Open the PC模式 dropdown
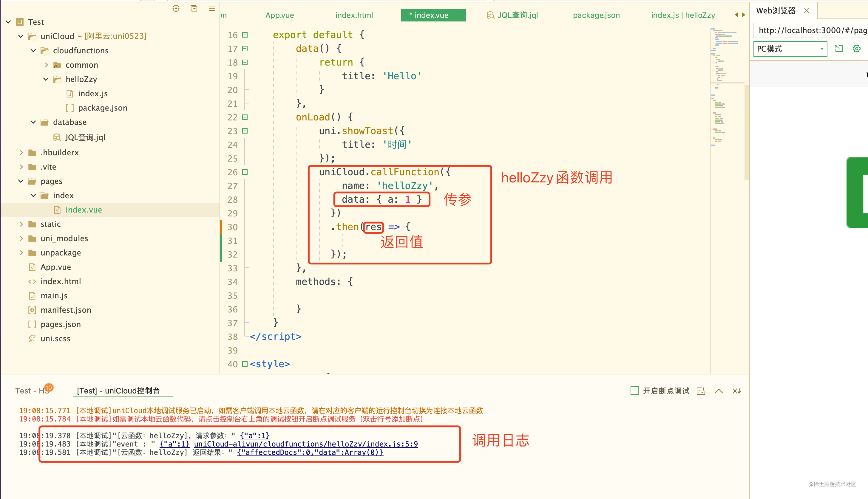The height and width of the screenshot is (499, 868). click(790, 49)
